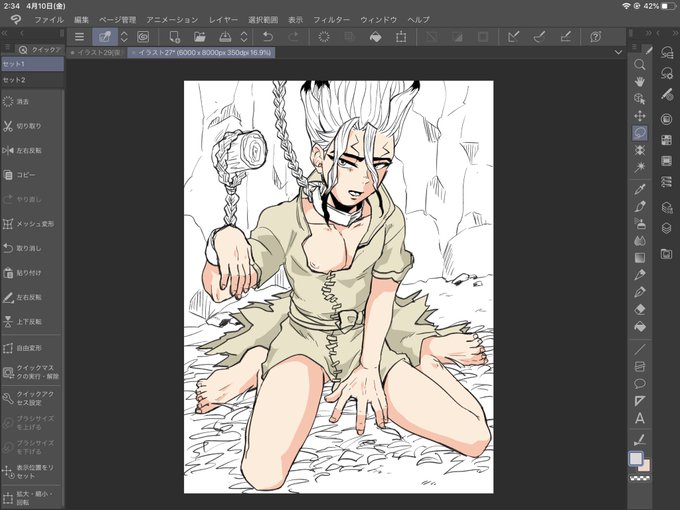Undo the last action in command bar
The image size is (680, 510).
tap(268, 37)
